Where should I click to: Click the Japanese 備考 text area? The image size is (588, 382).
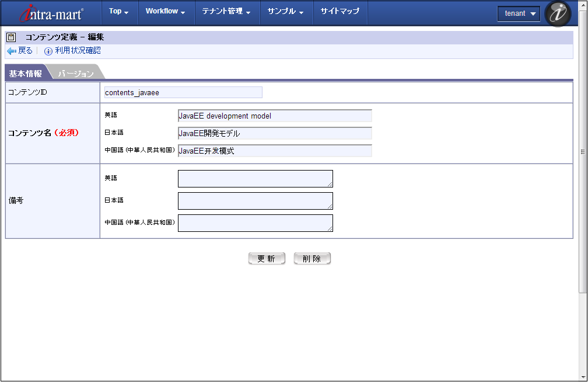click(255, 201)
